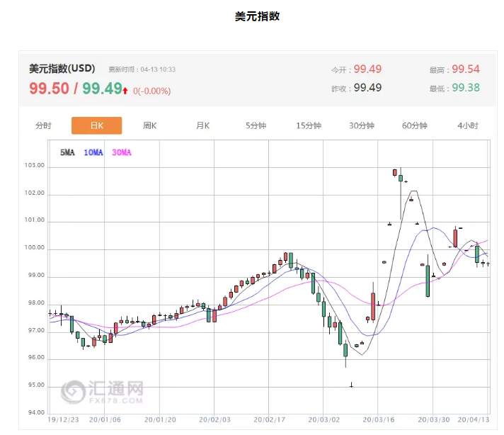Switch to the 4小时 chart tab
Screen dimensions: 504x435
click(x=468, y=126)
